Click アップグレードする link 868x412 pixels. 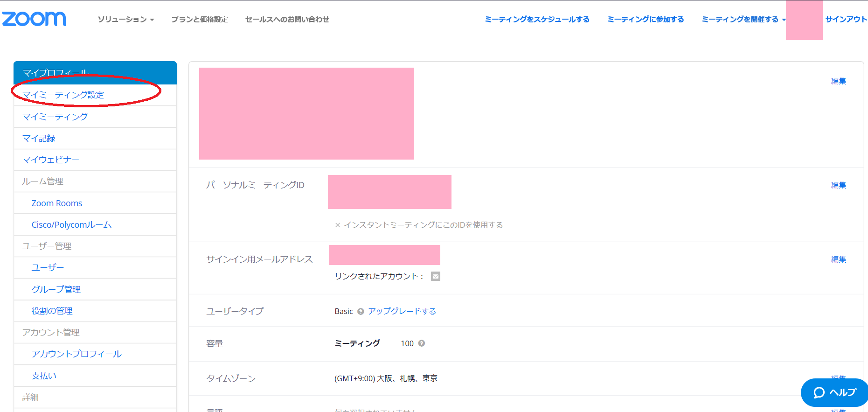[x=402, y=311]
